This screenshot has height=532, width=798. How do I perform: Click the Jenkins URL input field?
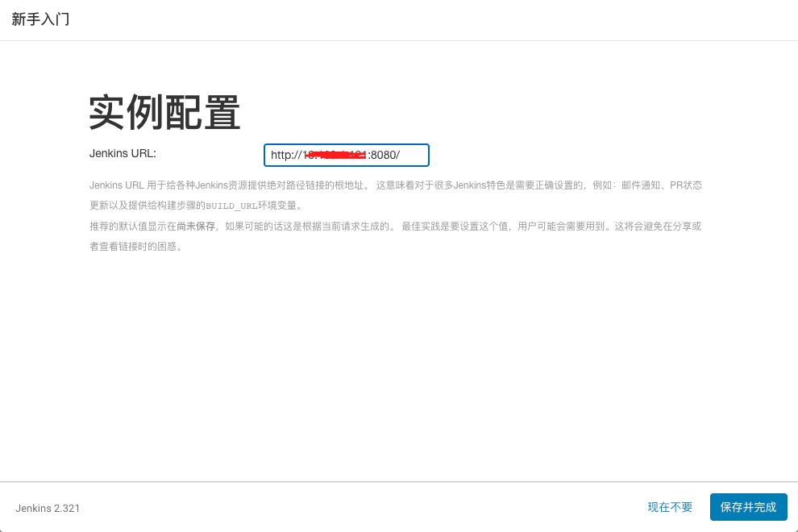[x=346, y=156]
